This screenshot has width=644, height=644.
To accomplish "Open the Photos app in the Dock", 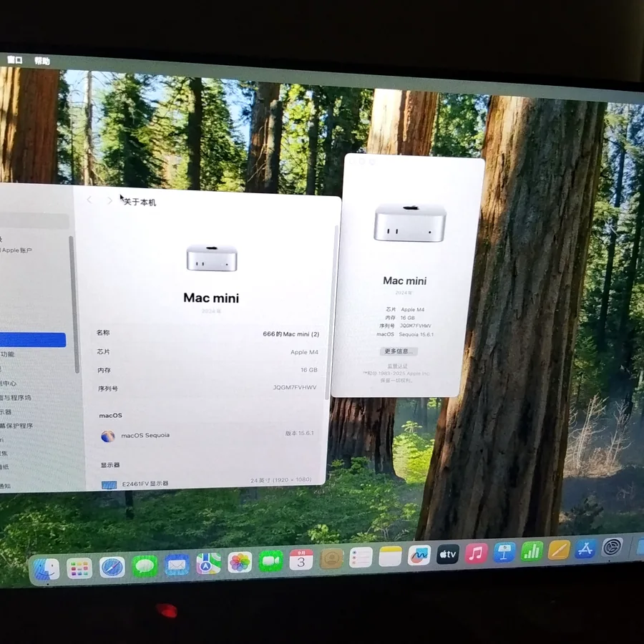I will point(240,562).
